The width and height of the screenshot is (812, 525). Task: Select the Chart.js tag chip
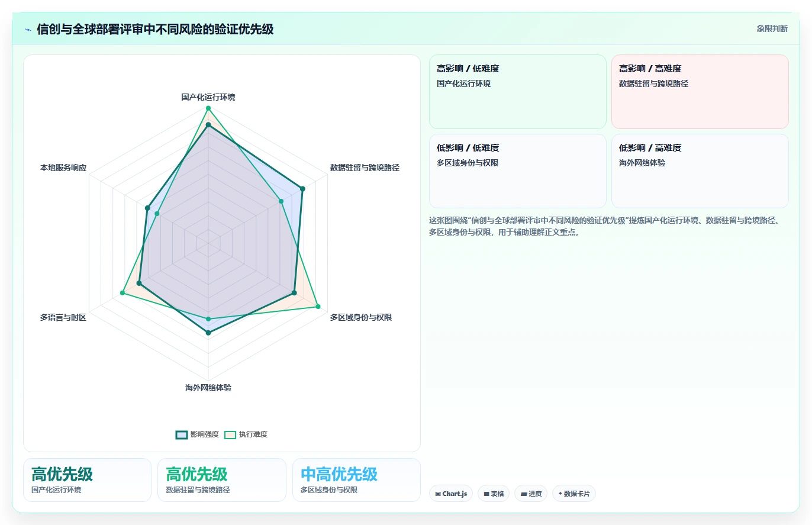click(451, 494)
